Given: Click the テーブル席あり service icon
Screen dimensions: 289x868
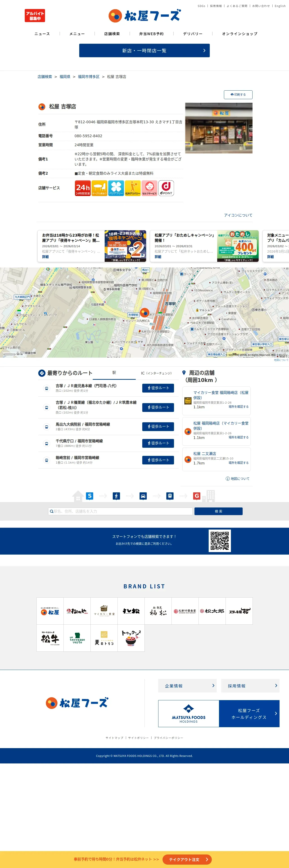Looking at the screenshot, I should [x=99, y=188].
